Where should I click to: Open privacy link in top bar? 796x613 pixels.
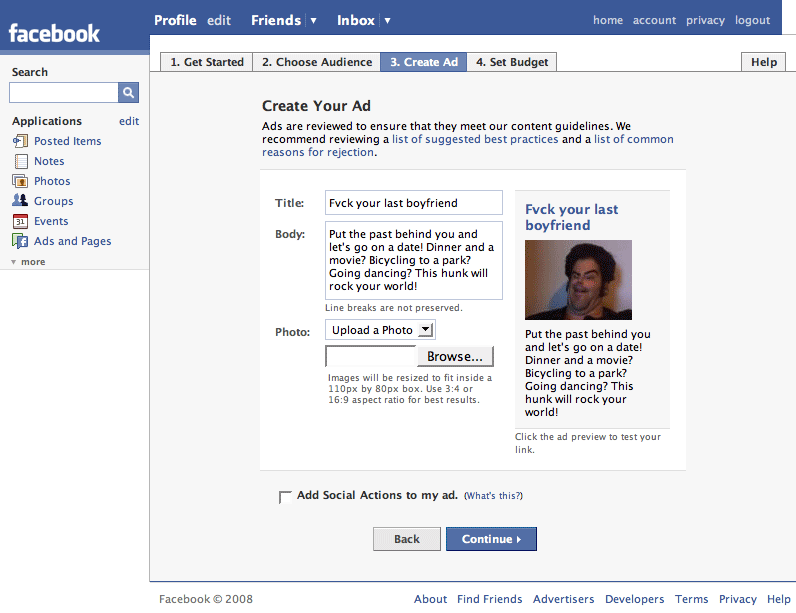705,20
